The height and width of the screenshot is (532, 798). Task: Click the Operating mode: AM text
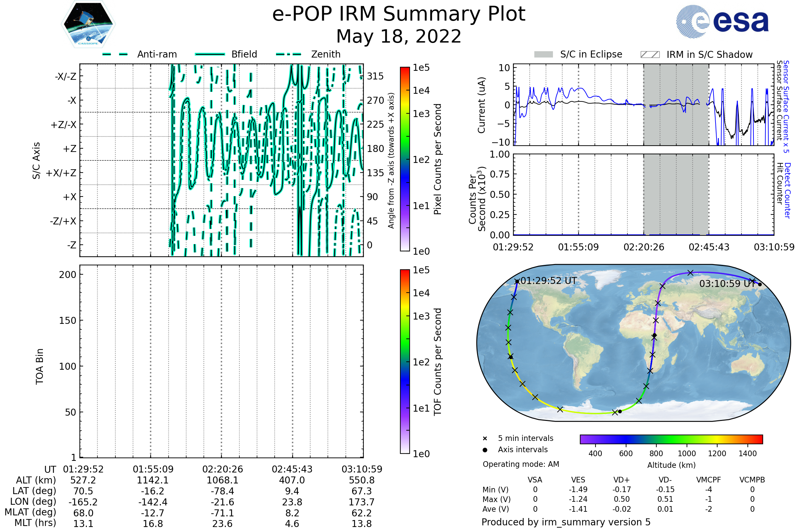click(521, 464)
